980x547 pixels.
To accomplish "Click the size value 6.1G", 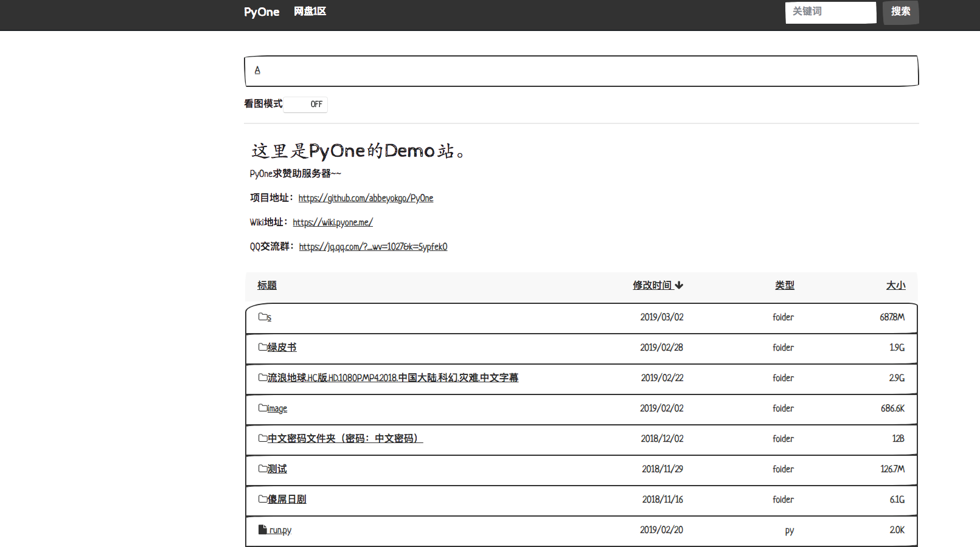I will pos(897,499).
